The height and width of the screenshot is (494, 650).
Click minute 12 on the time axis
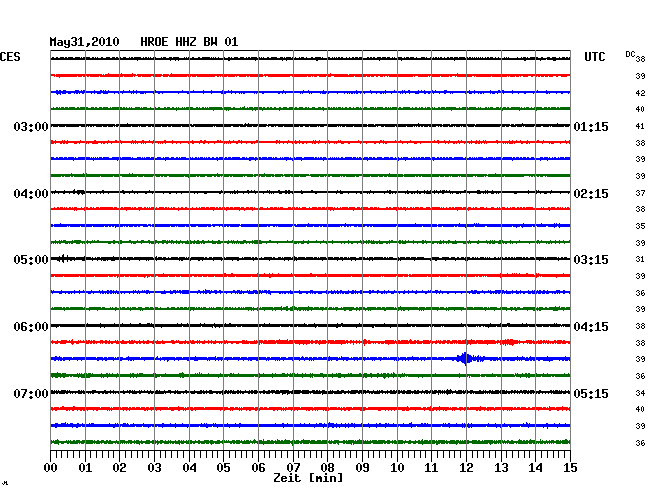pyautogui.click(x=466, y=468)
